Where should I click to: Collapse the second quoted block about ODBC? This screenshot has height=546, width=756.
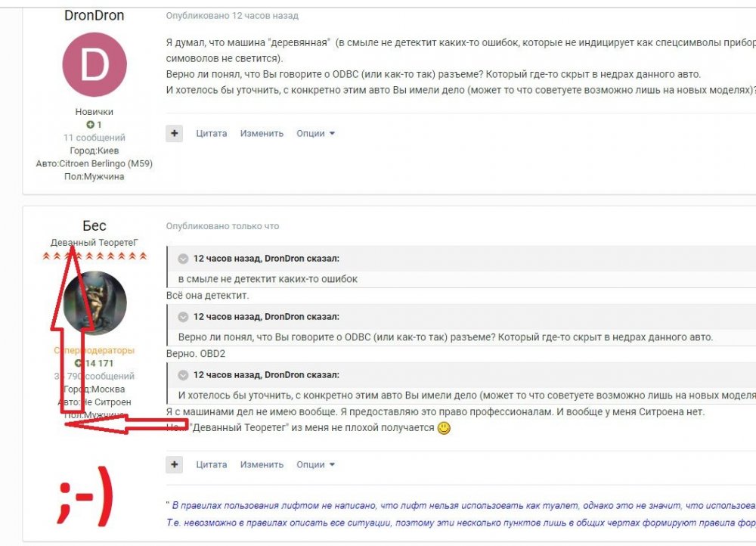click(x=183, y=317)
